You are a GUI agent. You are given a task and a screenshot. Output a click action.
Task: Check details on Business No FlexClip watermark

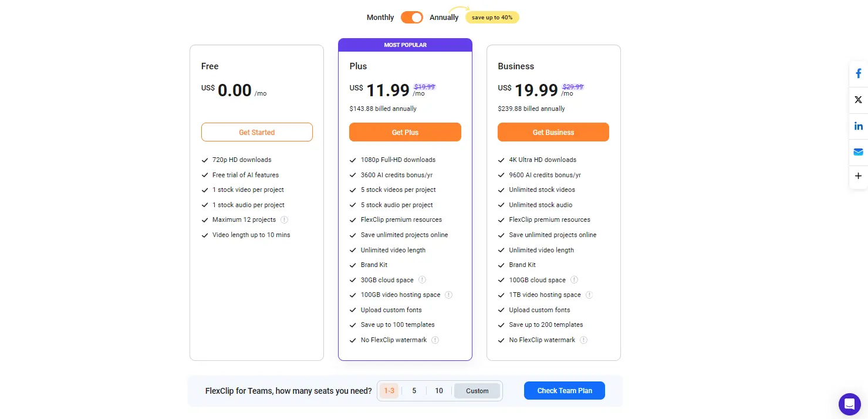[583, 340]
